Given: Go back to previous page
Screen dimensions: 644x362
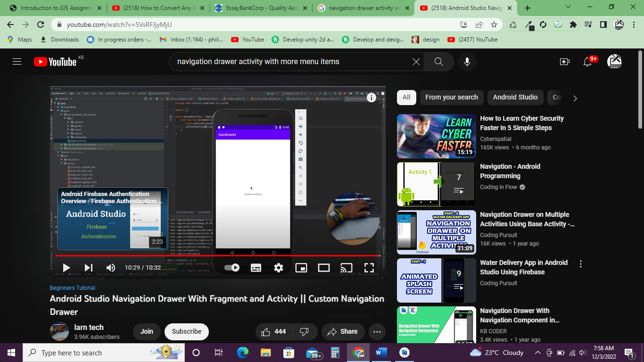Looking at the screenshot, I should [10, 25].
